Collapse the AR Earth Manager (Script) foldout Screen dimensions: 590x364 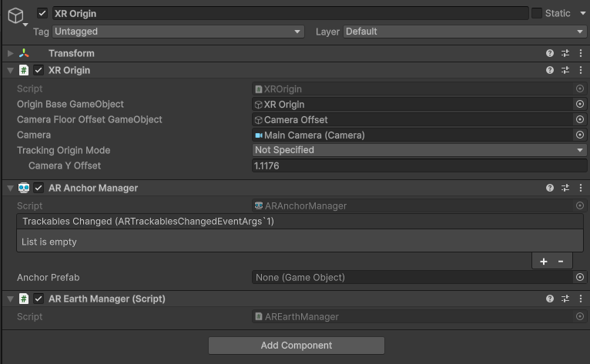point(10,299)
